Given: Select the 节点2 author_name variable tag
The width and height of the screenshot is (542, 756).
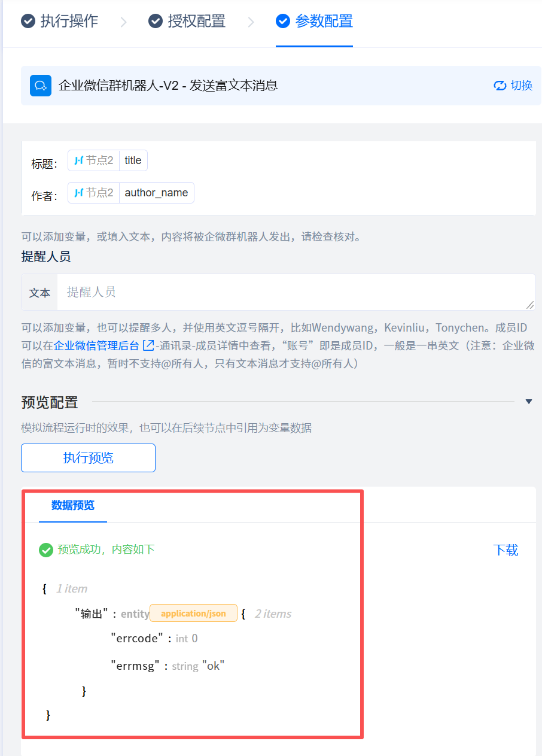Looking at the screenshot, I should 131,193.
